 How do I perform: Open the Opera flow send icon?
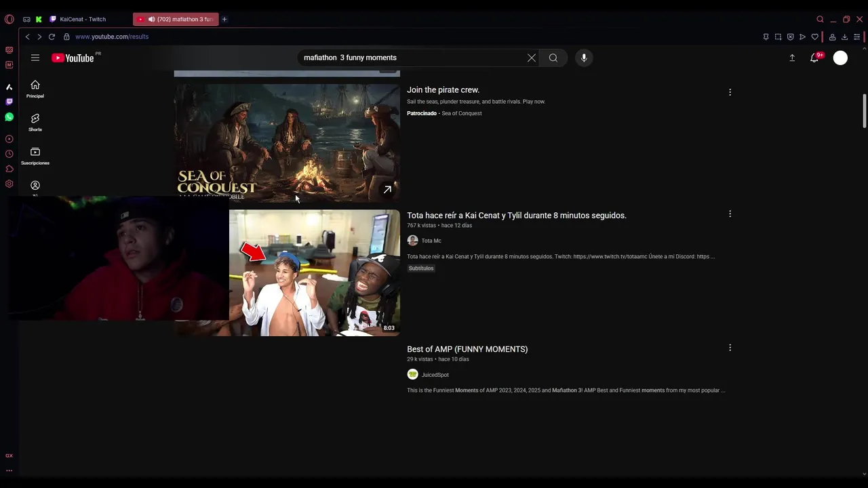click(802, 37)
